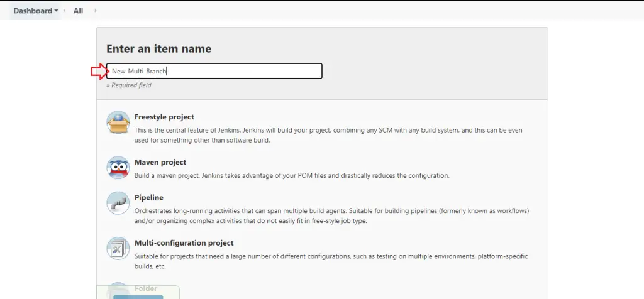The image size is (644, 299).
Task: Click the Freestyle project box icon
Action: pos(118,122)
